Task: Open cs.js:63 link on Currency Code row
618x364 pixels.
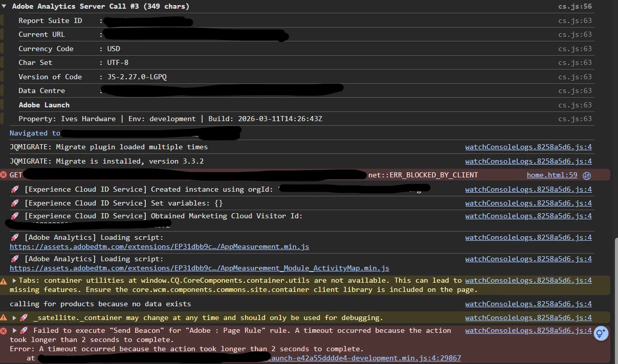Action: click(575, 49)
